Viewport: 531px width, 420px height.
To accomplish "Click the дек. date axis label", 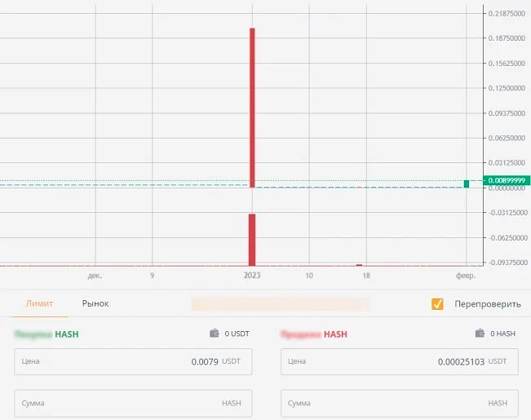I will point(95,276).
